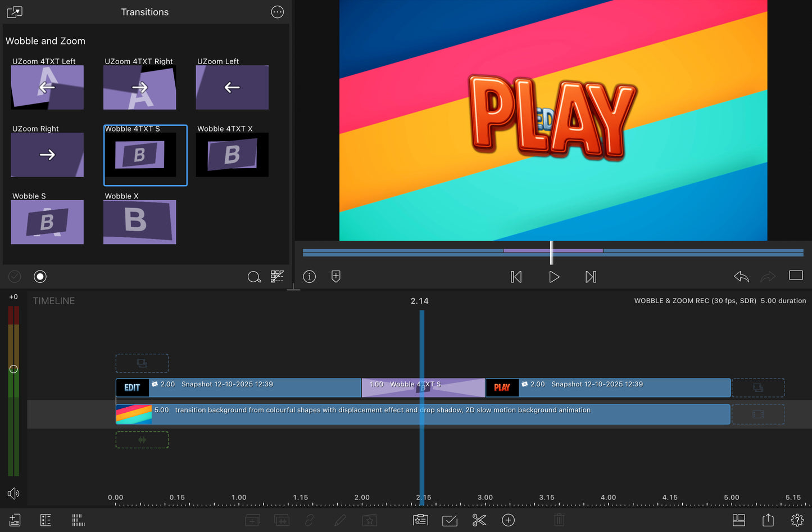The height and width of the screenshot is (532, 812).
Task: Open the search in the Transitions library
Action: coord(254,277)
